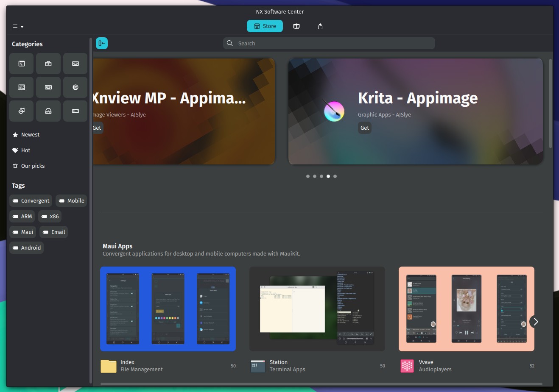Click the sidebar vertical scrollbar
The height and width of the screenshot is (392, 559).
click(x=91, y=211)
